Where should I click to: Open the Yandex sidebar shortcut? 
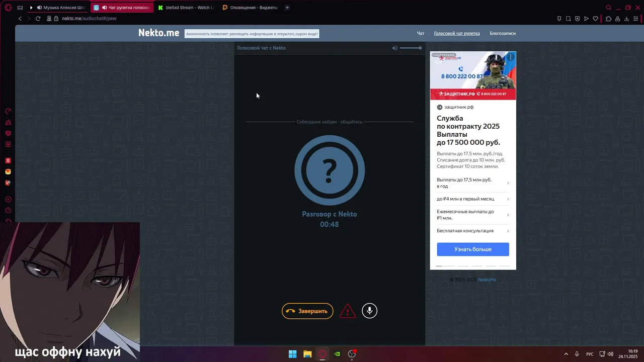click(8, 161)
